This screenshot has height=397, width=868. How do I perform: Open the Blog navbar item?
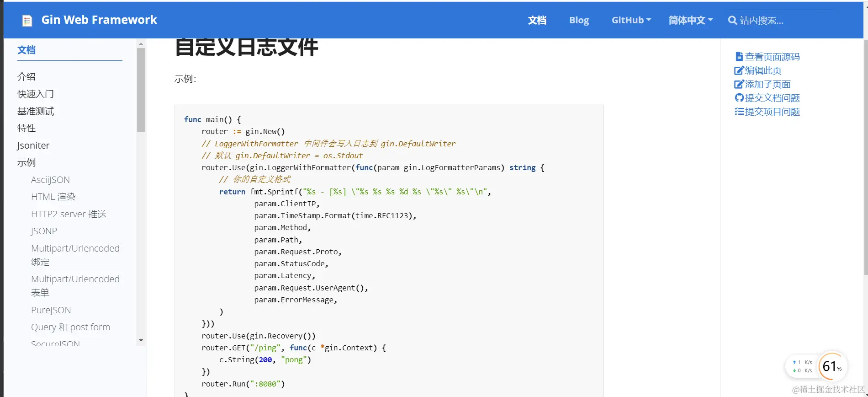579,20
